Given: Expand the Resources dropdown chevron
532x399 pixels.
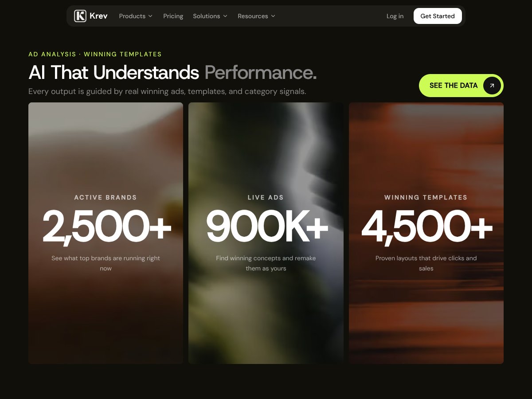Looking at the screenshot, I should (273, 16).
